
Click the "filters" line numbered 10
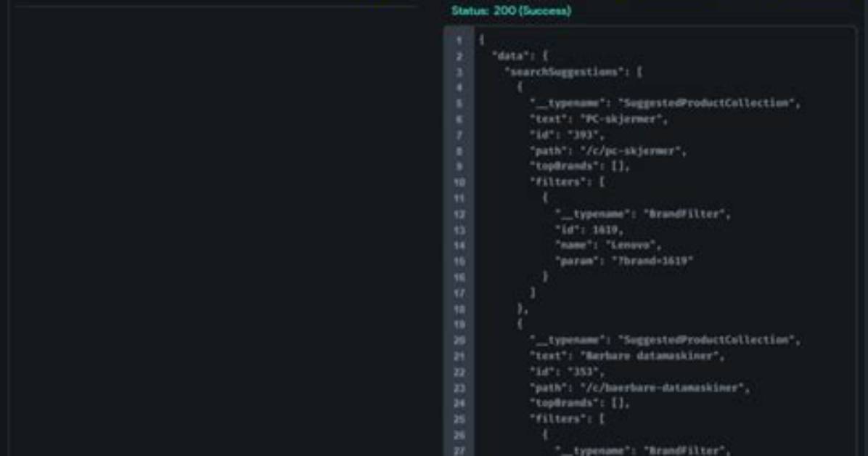[567, 182]
